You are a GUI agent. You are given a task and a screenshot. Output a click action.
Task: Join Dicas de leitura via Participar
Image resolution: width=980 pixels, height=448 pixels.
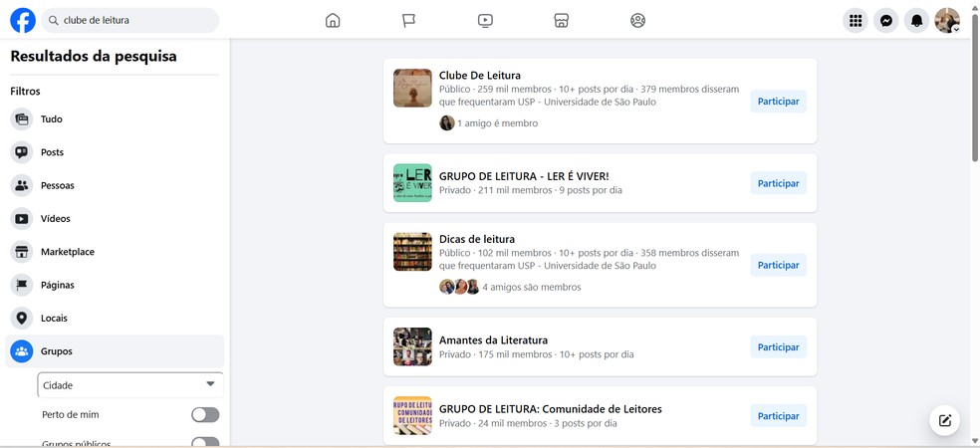click(x=778, y=265)
